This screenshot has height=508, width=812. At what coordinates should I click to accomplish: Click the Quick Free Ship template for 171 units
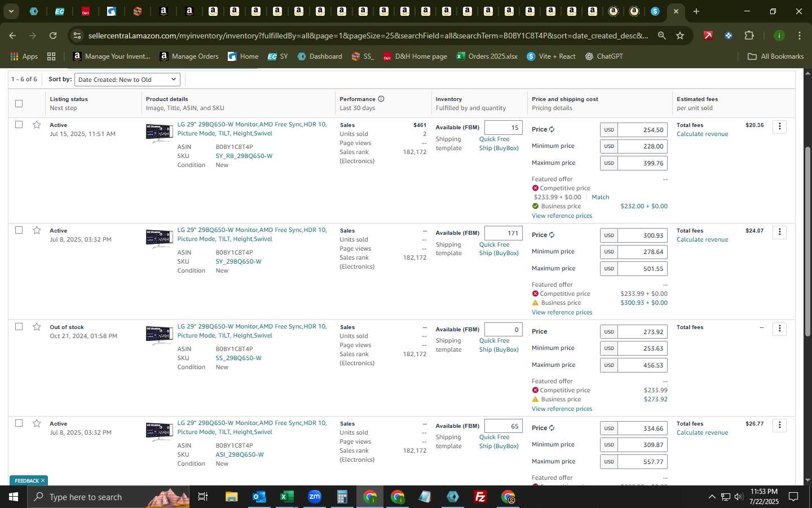pos(498,249)
